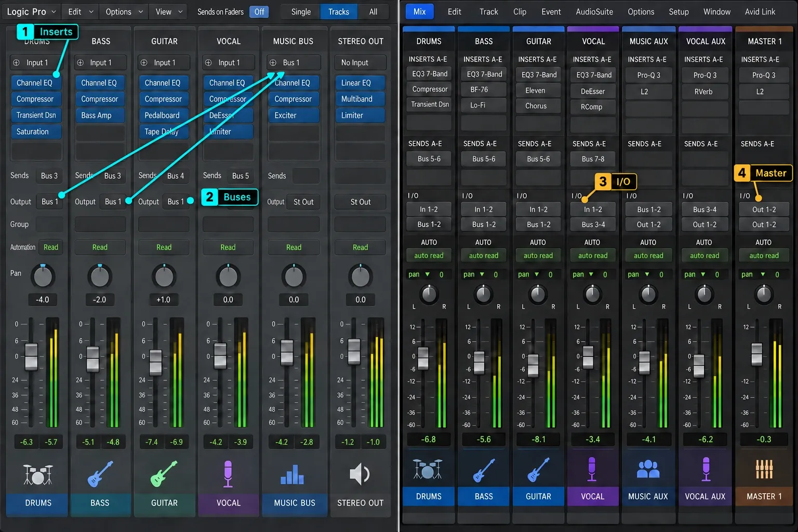Open the BF-76 insert on Pro Tools BASS
This screenshot has height=532, width=798.
(x=484, y=89)
